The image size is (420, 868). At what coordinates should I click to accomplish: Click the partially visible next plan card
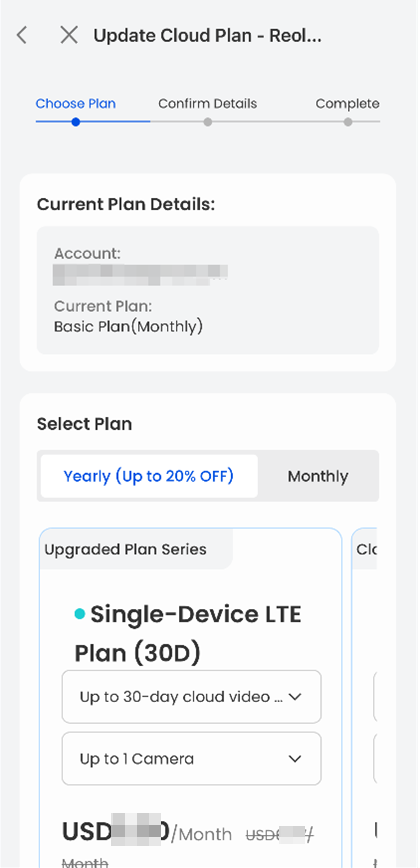click(365, 698)
